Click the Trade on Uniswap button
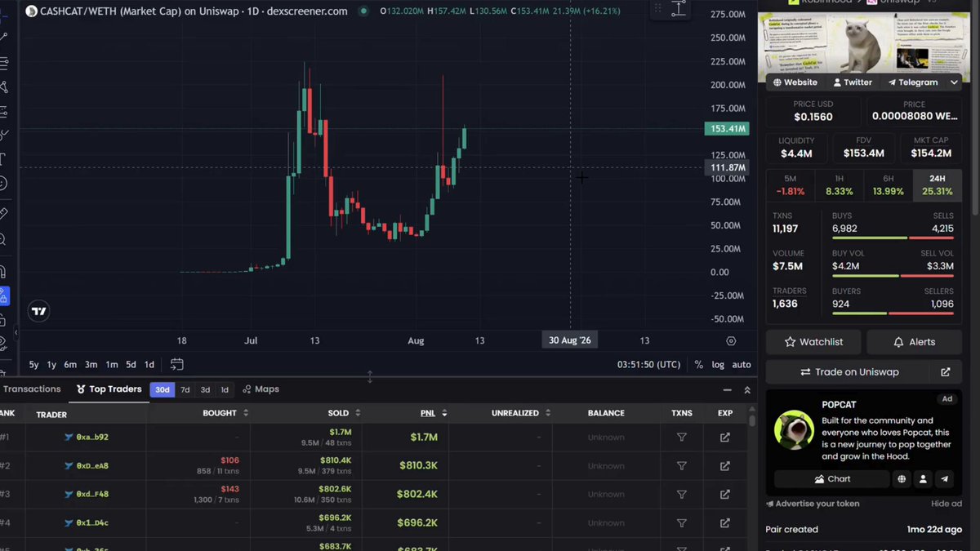This screenshot has height=551, width=980. (849, 372)
